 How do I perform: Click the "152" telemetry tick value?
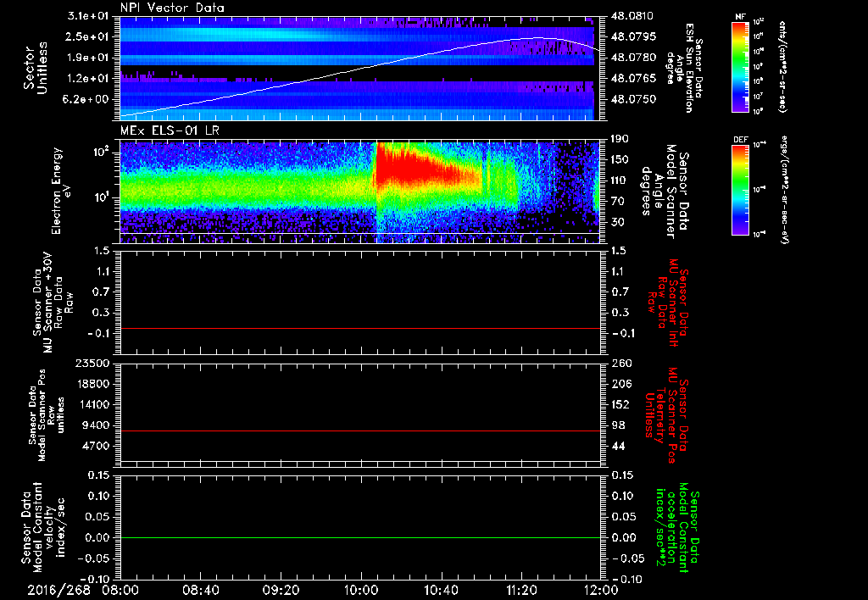pos(620,404)
